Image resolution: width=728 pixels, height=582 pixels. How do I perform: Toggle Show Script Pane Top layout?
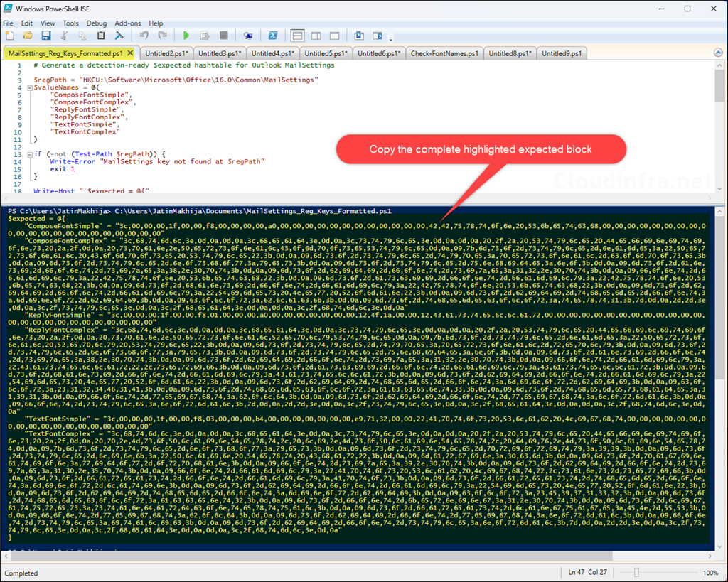[296, 36]
